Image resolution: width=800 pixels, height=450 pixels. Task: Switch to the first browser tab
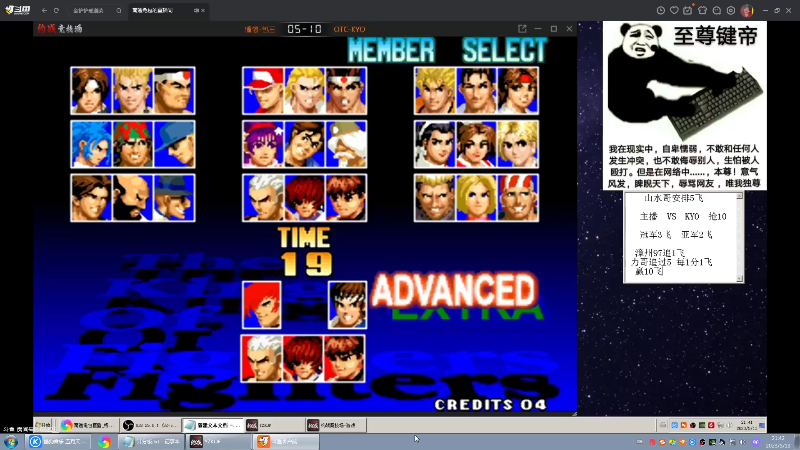[x=94, y=10]
